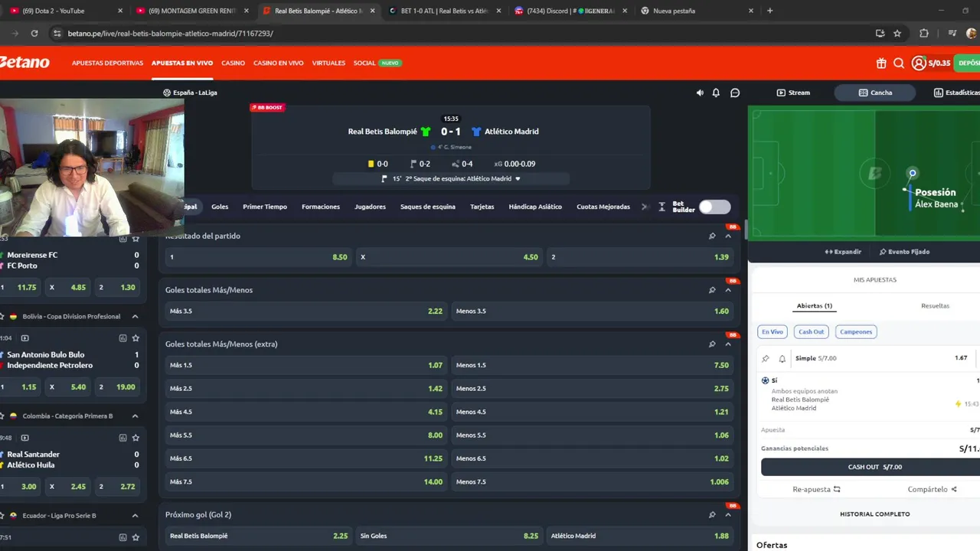Pin the Resultado del partido market

[712, 236]
